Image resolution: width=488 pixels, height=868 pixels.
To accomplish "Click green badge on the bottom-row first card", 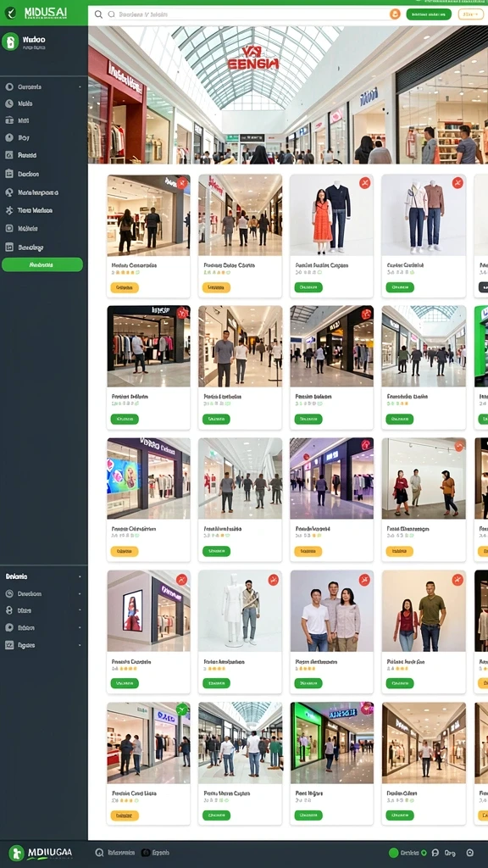I will [182, 709].
